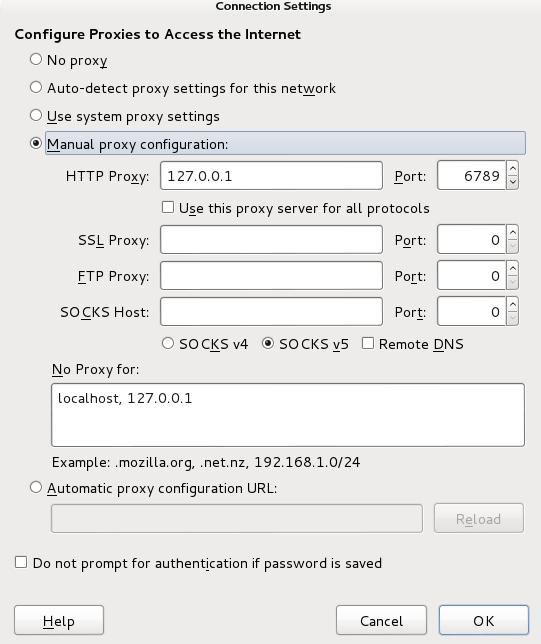
Task: Dismiss the dialog with Cancel
Action: [381, 620]
